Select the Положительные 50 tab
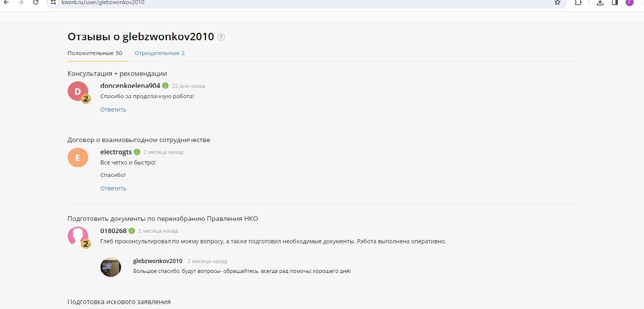 (95, 53)
